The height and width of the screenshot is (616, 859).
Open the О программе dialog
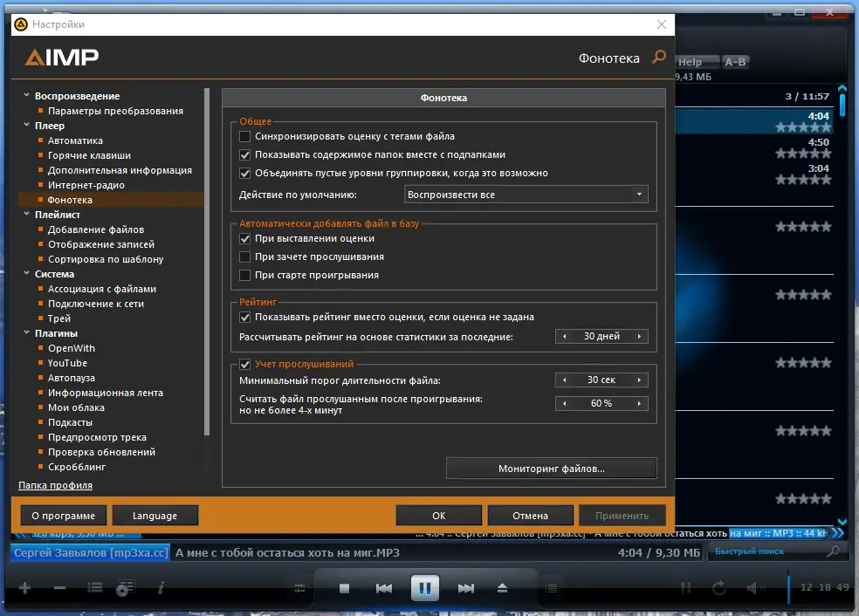click(63, 516)
